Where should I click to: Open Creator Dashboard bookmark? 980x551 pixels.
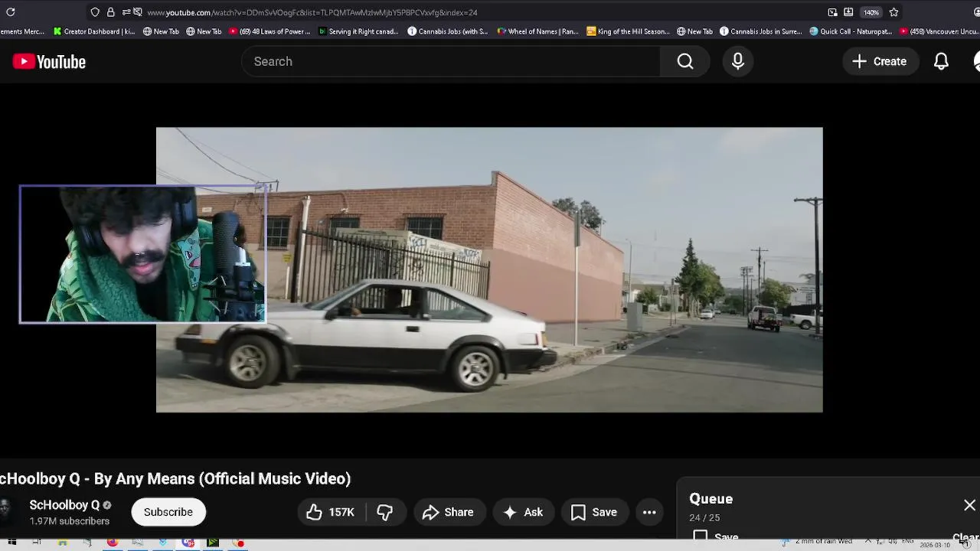coord(94,31)
